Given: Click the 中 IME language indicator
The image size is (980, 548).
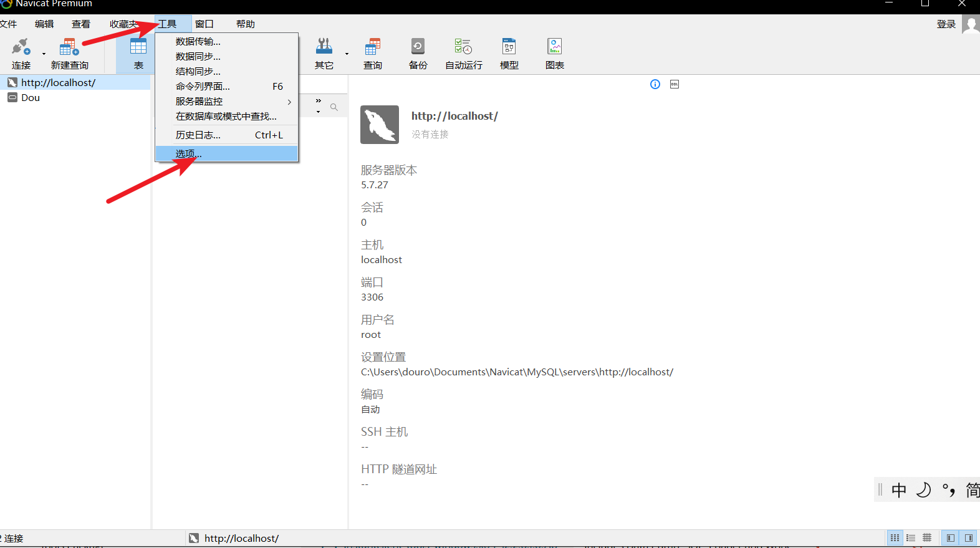Looking at the screenshot, I should point(899,490).
